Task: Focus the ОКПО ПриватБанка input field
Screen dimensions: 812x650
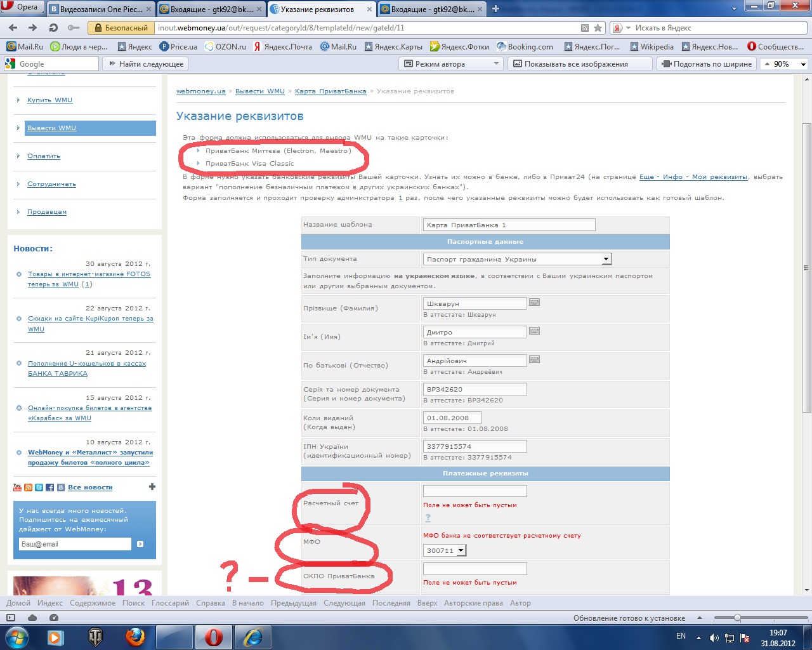Action: [x=475, y=568]
